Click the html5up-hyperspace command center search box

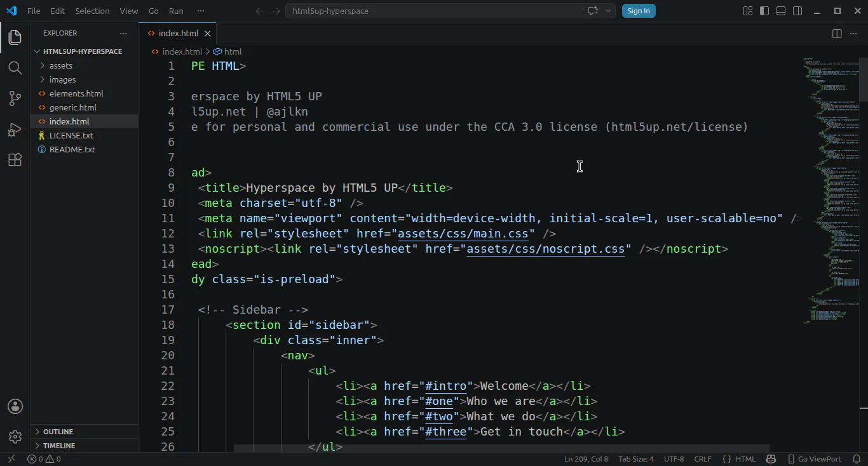point(434,11)
